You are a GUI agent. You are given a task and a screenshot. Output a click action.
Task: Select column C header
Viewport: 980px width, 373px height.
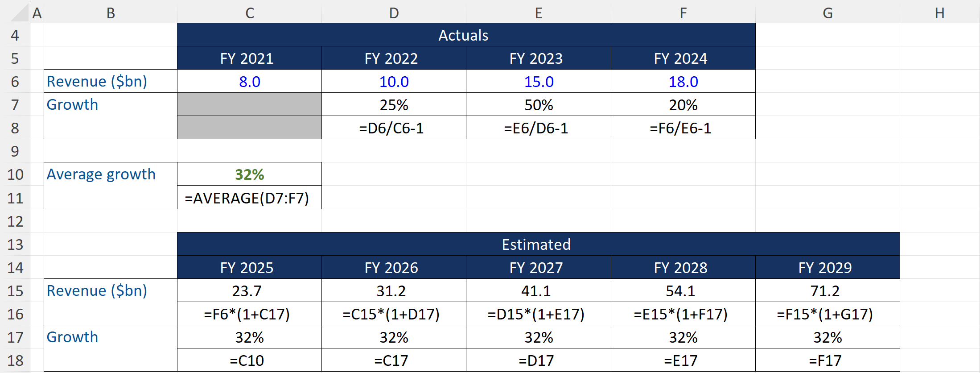[249, 13]
